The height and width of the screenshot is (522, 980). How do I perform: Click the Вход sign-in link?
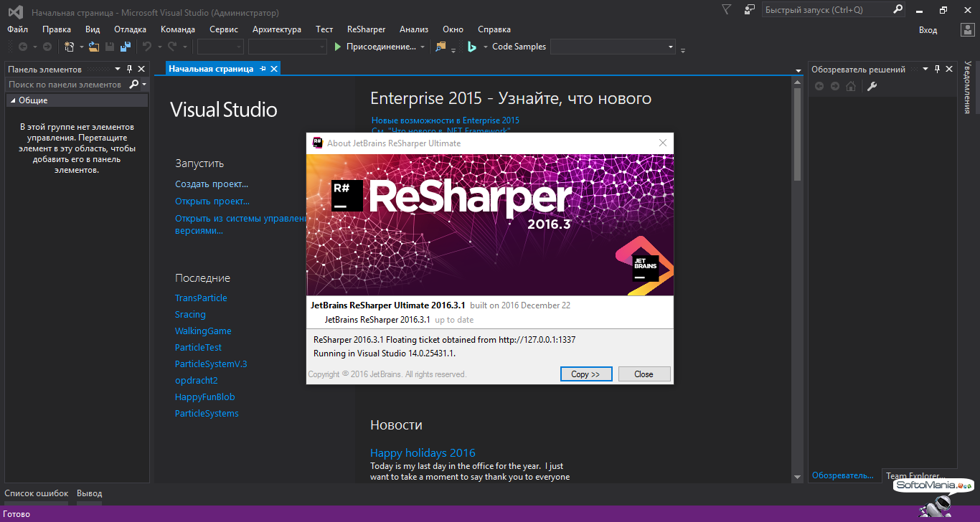coord(928,30)
